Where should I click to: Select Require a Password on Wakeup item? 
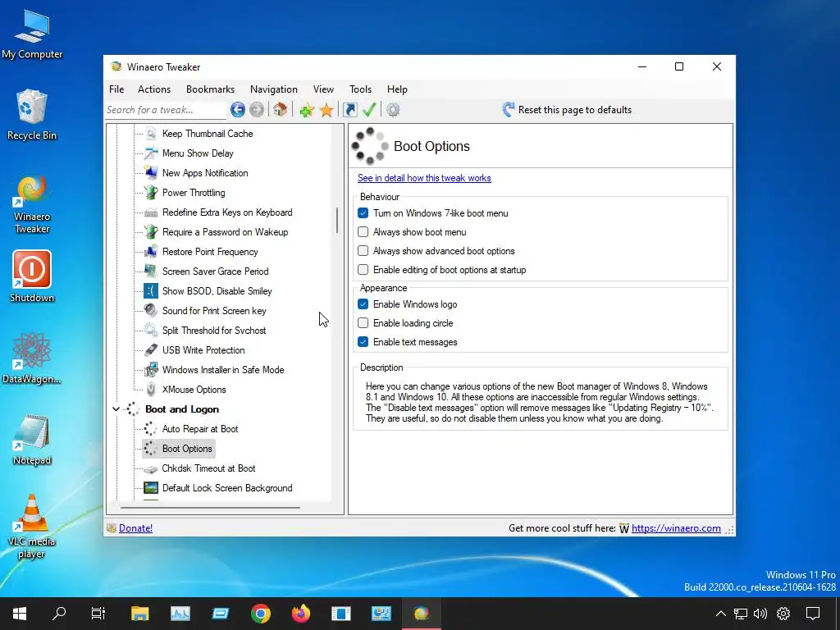[225, 232]
